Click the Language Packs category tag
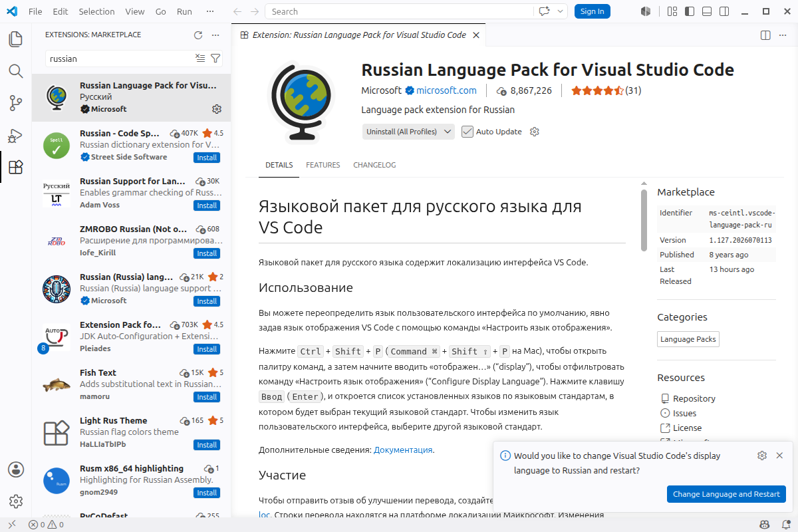The height and width of the screenshot is (532, 798). point(688,339)
